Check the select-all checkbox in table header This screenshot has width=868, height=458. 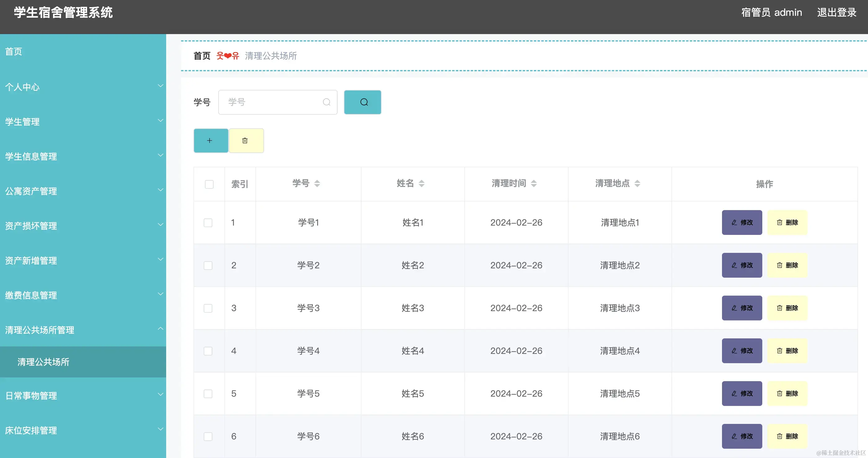point(209,184)
